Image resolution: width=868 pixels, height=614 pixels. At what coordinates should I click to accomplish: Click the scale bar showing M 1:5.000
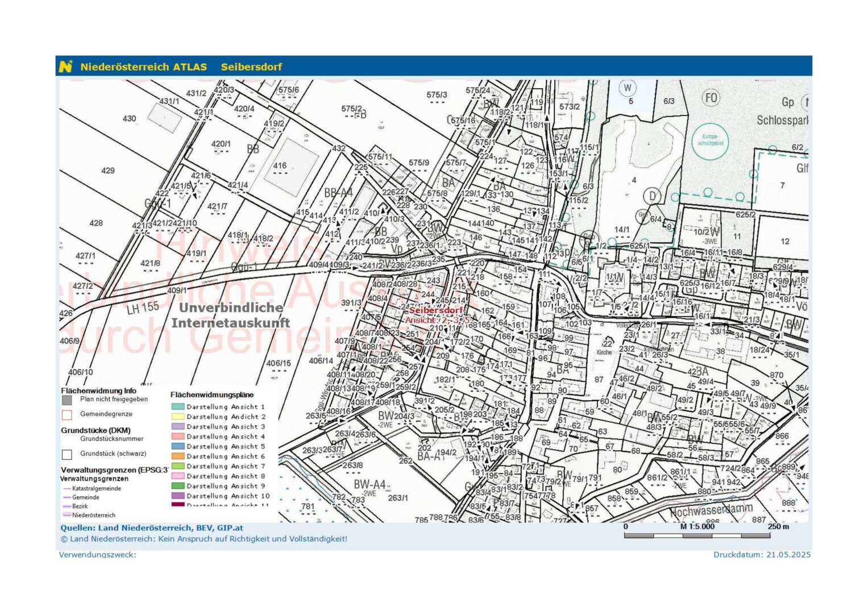point(697,535)
